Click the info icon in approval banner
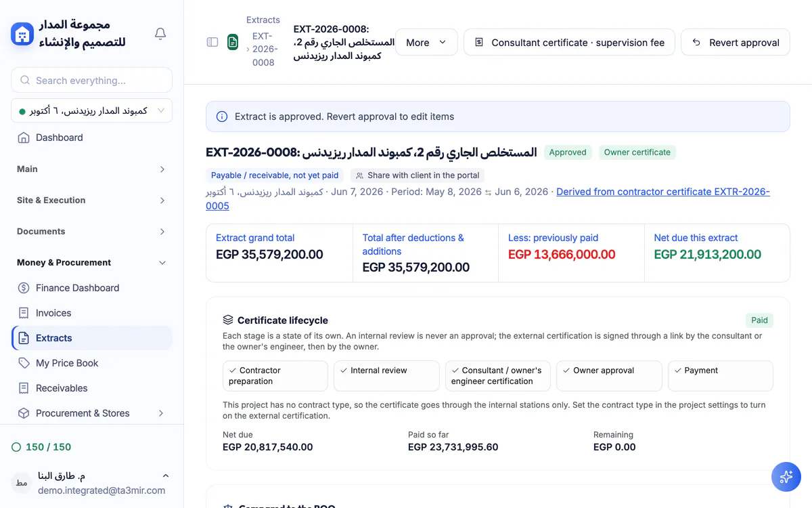 [x=221, y=117]
